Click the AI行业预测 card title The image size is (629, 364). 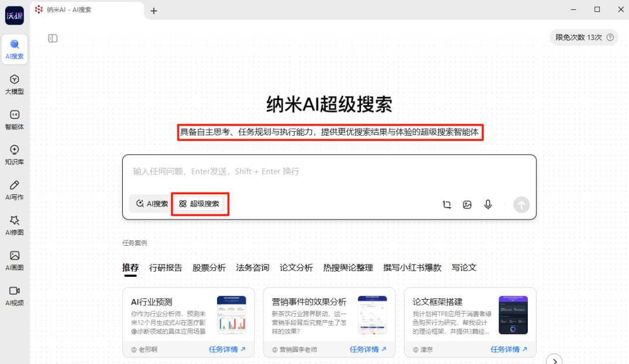(152, 302)
